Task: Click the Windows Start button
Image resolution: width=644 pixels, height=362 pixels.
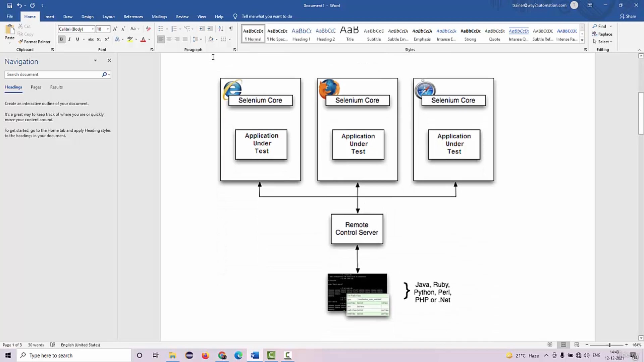Action: coord(8,355)
